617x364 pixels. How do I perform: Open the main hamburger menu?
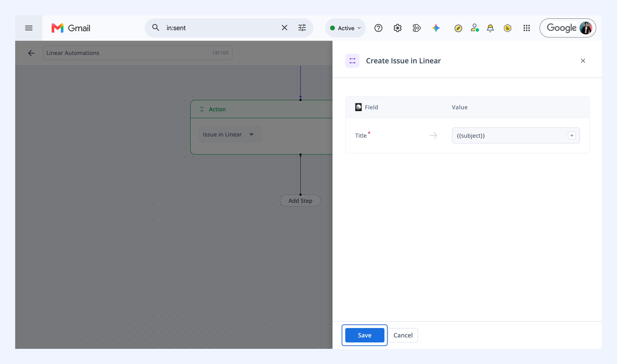click(29, 28)
